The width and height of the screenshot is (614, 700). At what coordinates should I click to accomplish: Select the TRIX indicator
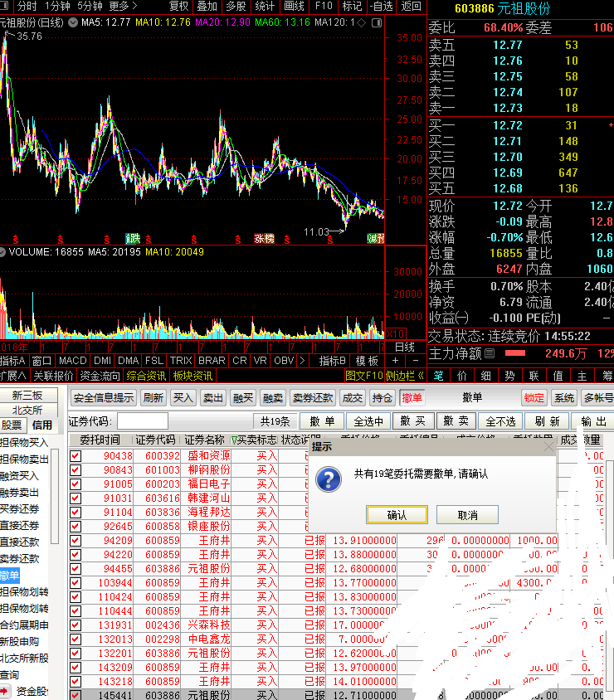(181, 361)
